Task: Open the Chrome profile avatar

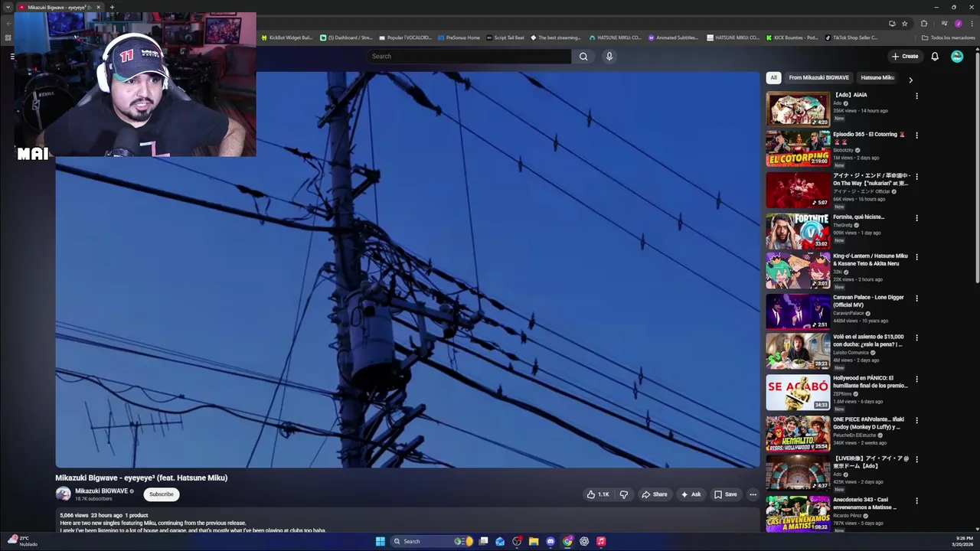Action: 958,24
